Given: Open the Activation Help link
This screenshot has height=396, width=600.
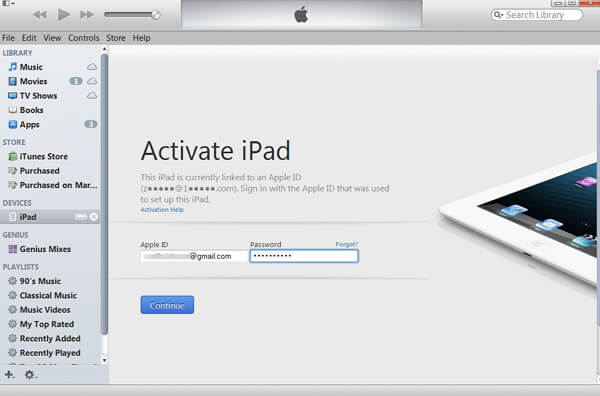Looking at the screenshot, I should (162, 210).
